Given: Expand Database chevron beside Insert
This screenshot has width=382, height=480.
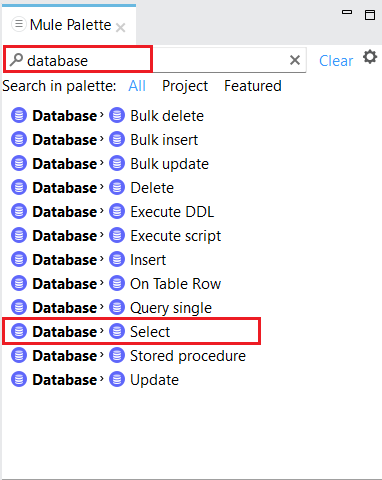Looking at the screenshot, I should pyautogui.click(x=102, y=259).
